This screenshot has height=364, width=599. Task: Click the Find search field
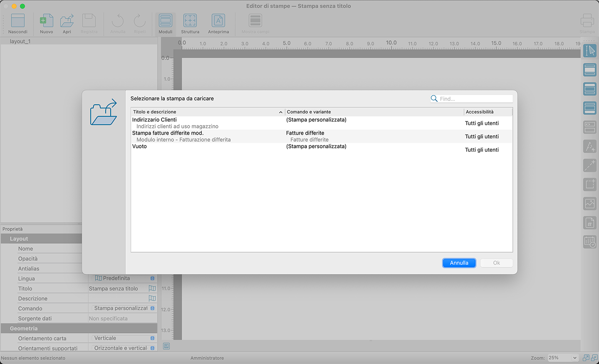click(x=475, y=99)
